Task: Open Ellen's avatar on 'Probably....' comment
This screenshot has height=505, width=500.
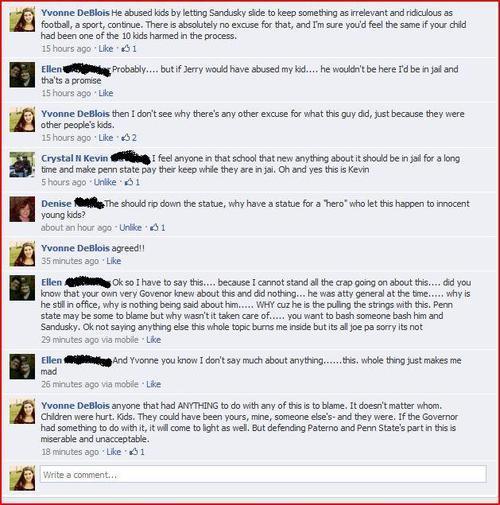Action: tap(22, 75)
